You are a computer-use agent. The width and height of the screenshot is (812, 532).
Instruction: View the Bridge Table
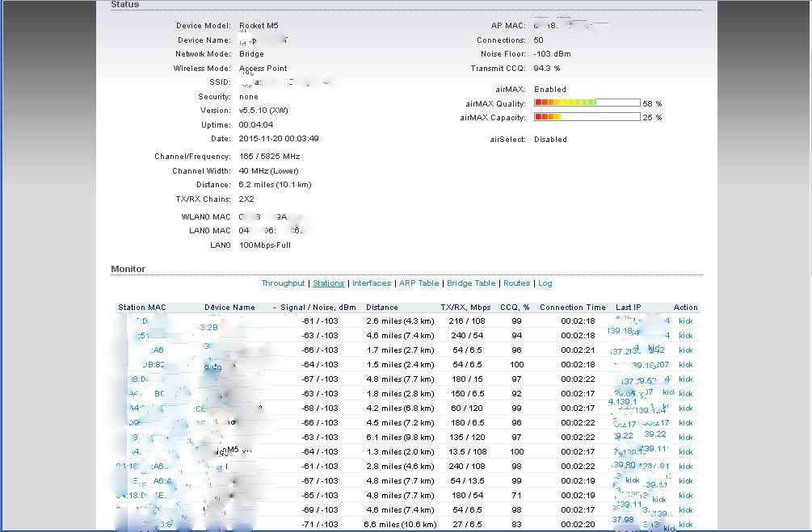471,283
